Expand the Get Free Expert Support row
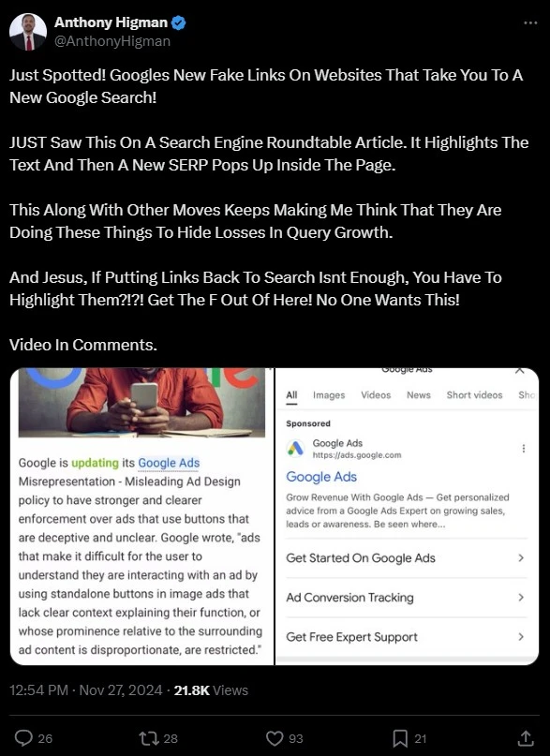This screenshot has width=550, height=756. click(407, 637)
